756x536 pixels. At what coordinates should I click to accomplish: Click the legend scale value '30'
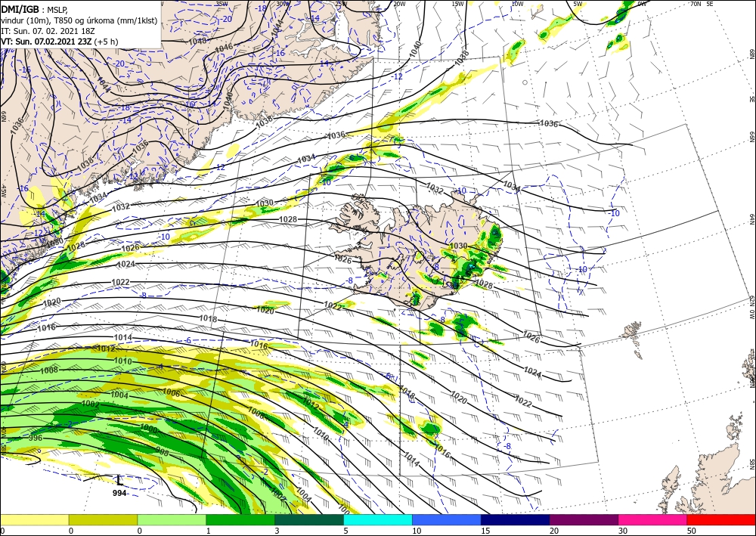tap(622, 531)
